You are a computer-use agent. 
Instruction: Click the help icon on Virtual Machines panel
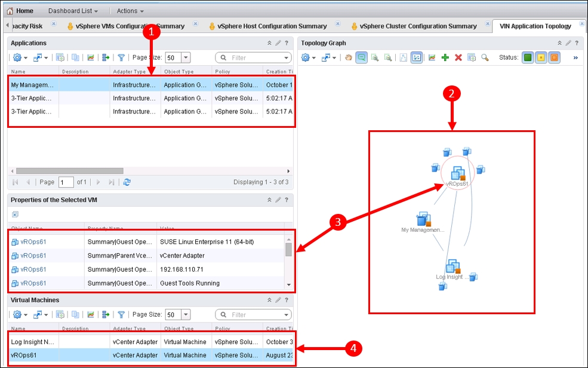point(287,300)
